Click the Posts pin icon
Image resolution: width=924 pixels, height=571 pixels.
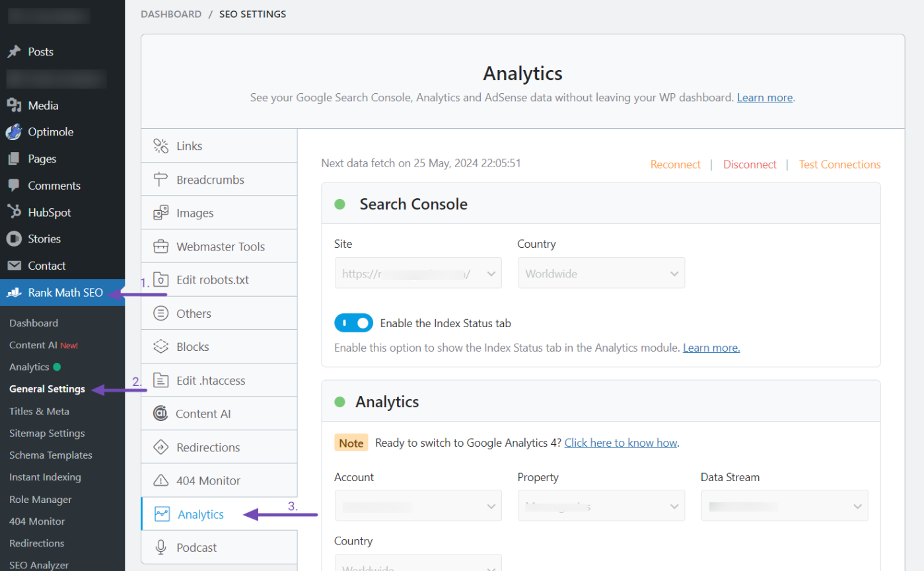tap(14, 52)
